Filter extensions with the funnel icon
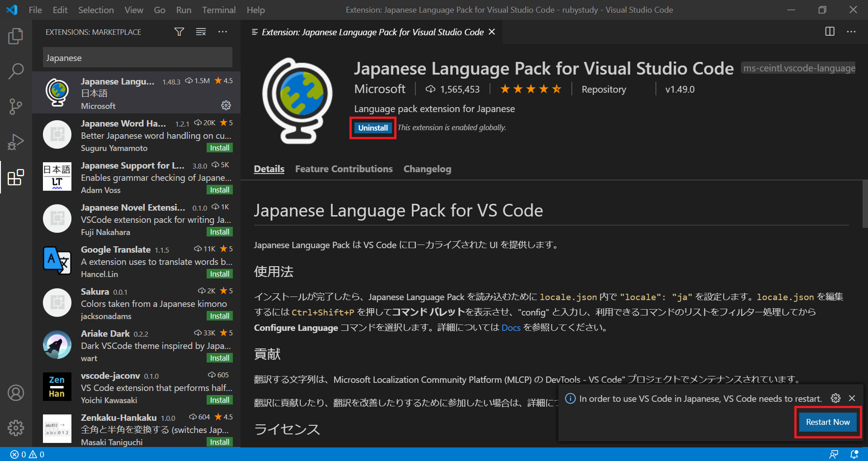868x461 pixels. (x=179, y=32)
